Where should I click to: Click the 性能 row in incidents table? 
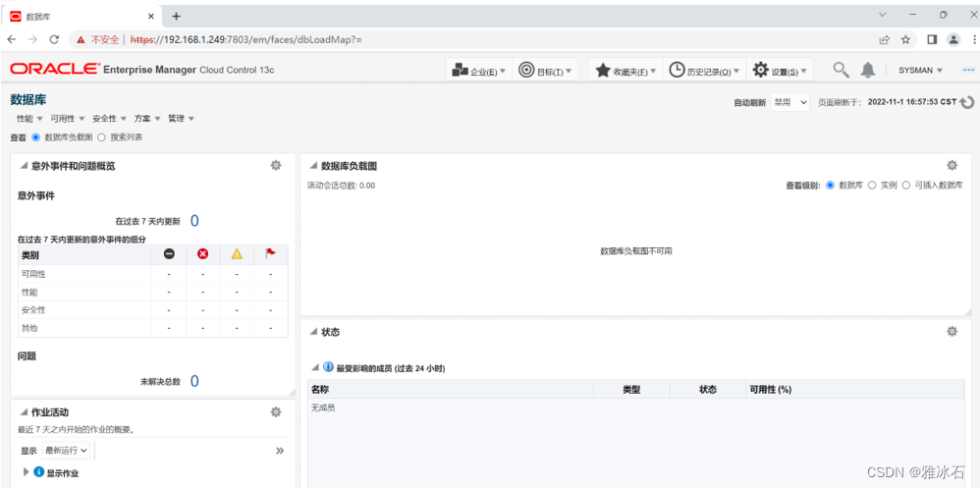coord(153,292)
